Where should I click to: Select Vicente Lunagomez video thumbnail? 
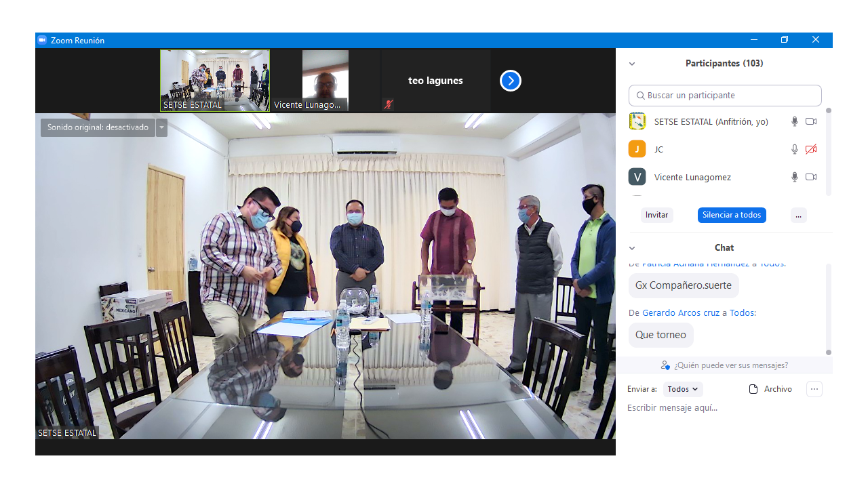pos(325,81)
